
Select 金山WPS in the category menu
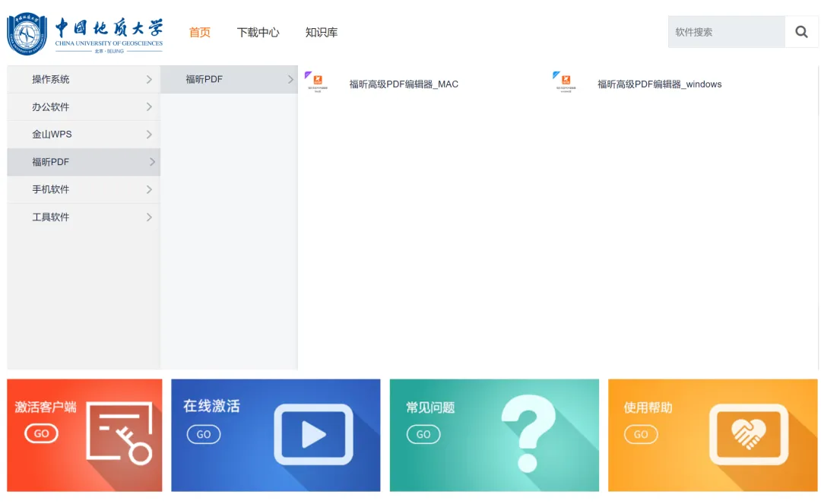tap(84, 135)
